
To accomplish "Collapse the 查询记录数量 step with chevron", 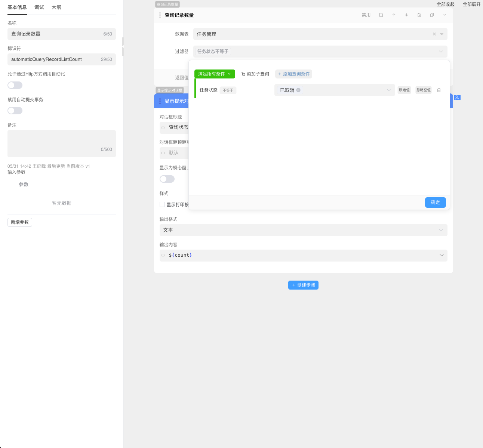I will pyautogui.click(x=444, y=15).
